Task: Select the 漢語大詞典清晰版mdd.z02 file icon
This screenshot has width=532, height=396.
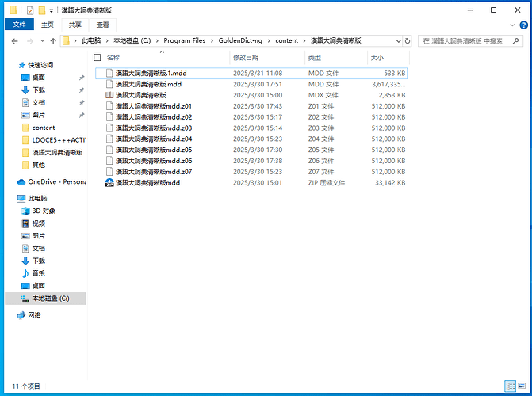Action: (x=109, y=117)
